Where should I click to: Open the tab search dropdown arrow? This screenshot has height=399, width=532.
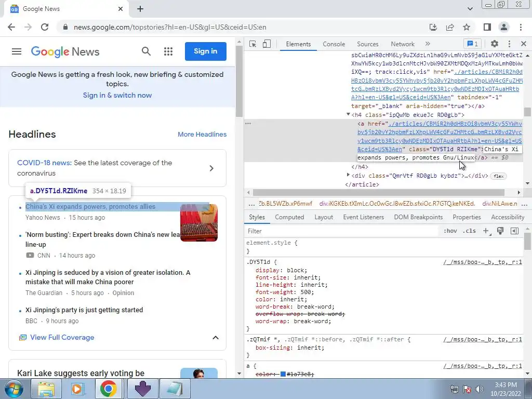click(470, 9)
